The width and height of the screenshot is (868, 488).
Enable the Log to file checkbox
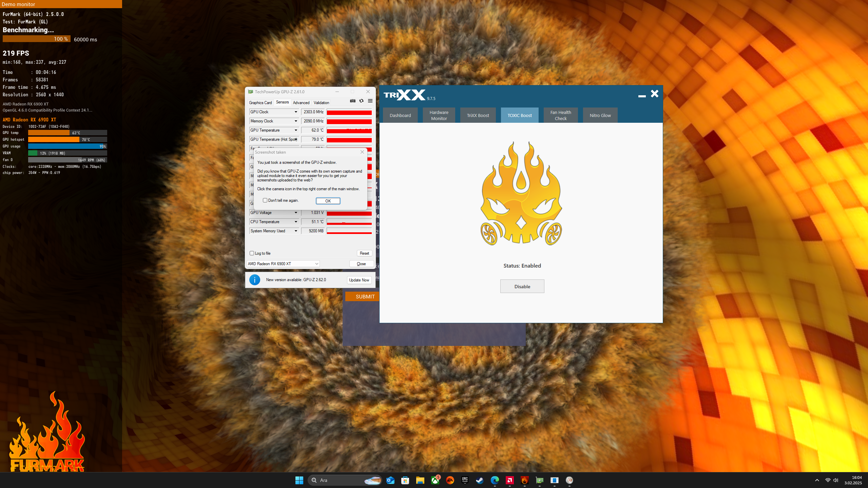pos(252,253)
